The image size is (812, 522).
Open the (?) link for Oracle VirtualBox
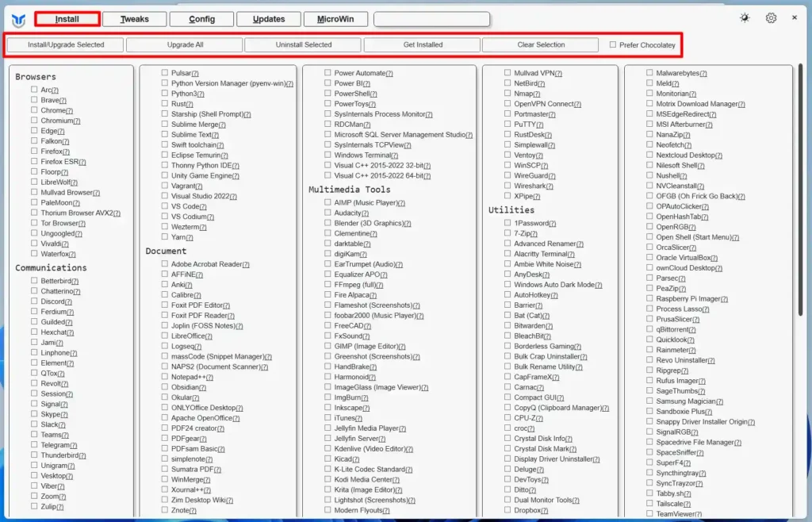click(x=714, y=258)
